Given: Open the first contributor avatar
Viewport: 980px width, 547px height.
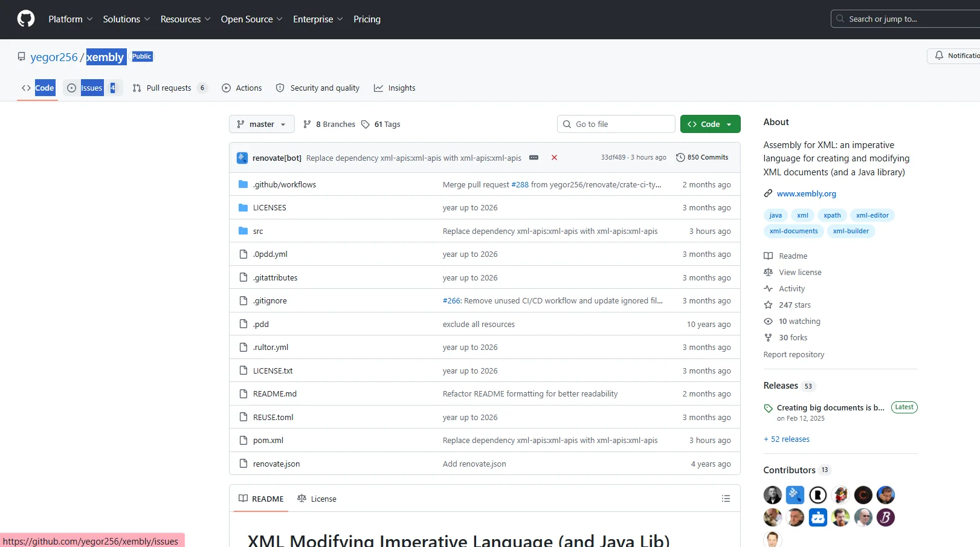Looking at the screenshot, I should click(x=772, y=495).
